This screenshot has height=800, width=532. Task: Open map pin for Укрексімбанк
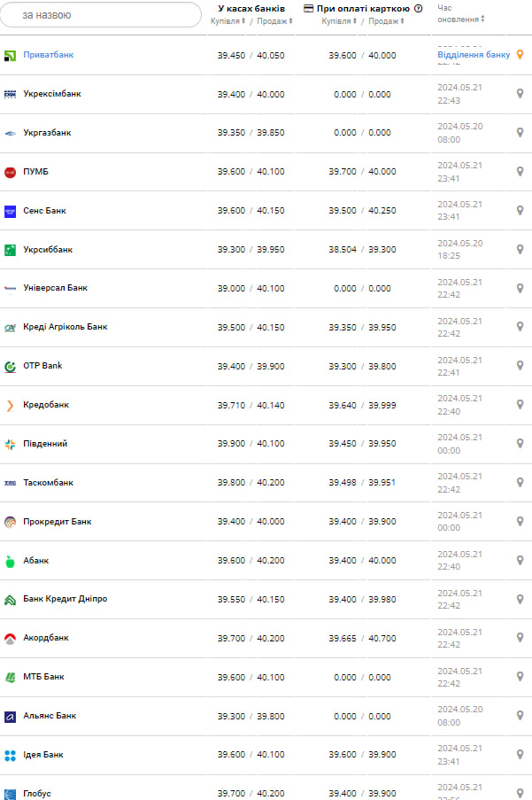coord(520,94)
